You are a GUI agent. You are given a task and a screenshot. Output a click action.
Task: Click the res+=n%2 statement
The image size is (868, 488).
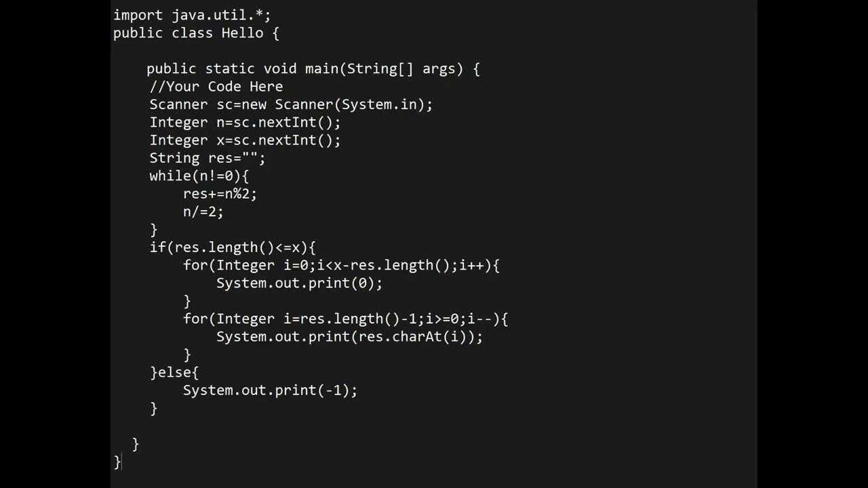pyautogui.click(x=220, y=193)
